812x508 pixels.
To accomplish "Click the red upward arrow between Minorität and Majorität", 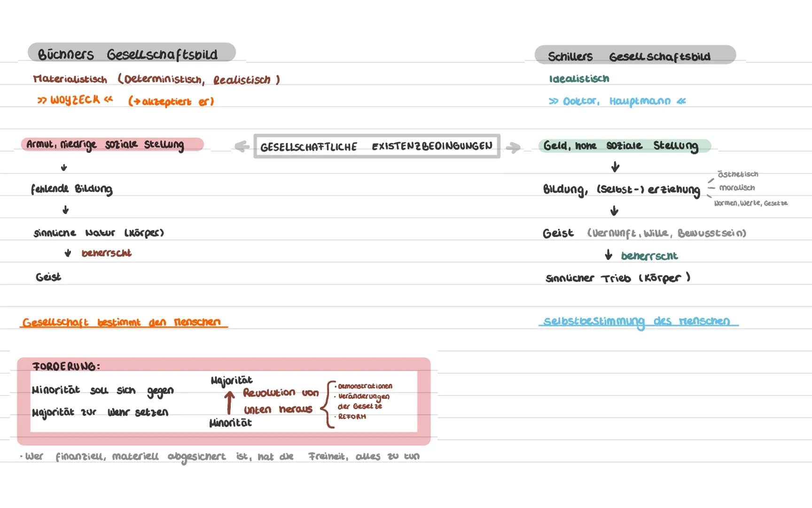I will (229, 403).
